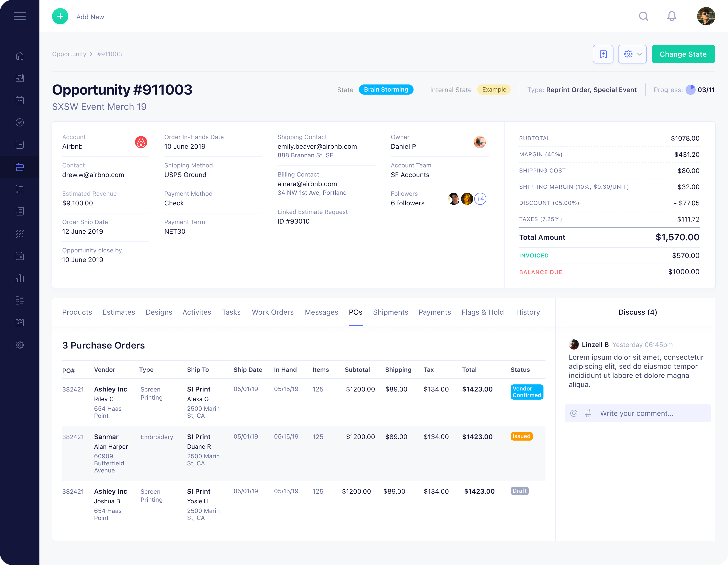The height and width of the screenshot is (565, 728).
Task: Open the hamburger menu in the sidebar
Action: 20,16
